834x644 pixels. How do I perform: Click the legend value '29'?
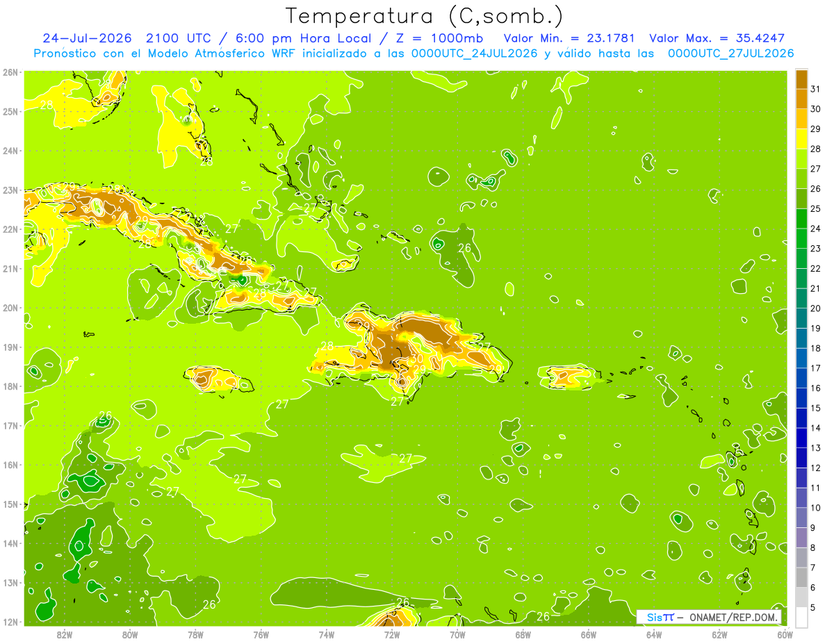click(815, 129)
